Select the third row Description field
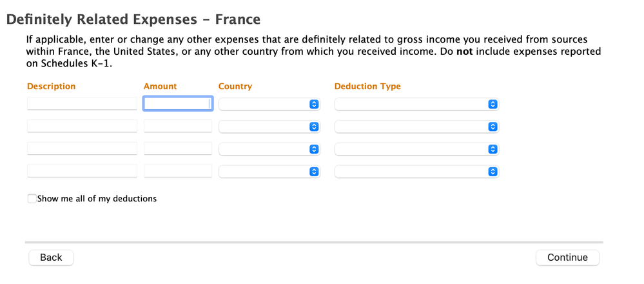 coord(82,148)
